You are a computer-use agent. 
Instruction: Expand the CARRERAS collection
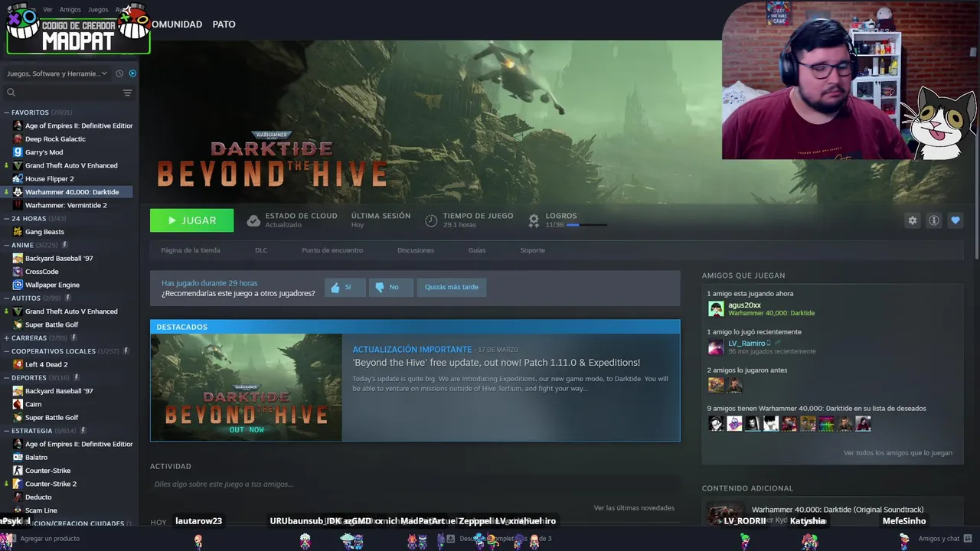(7, 337)
